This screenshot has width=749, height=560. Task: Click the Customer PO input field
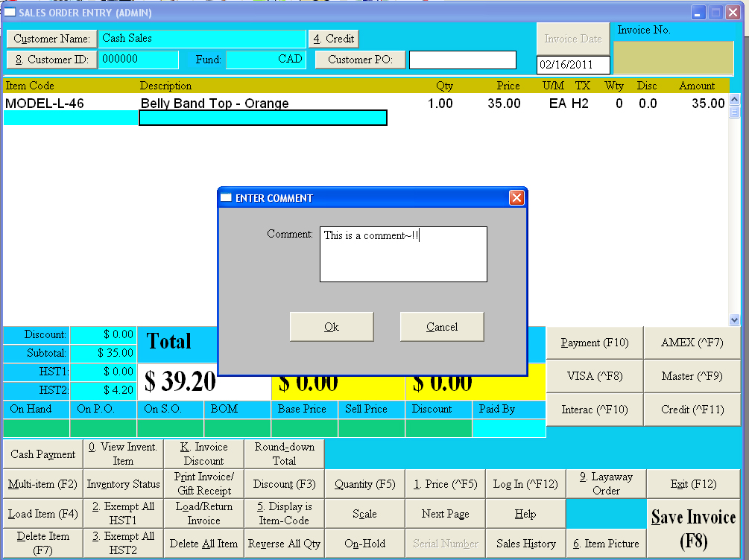[462, 60]
